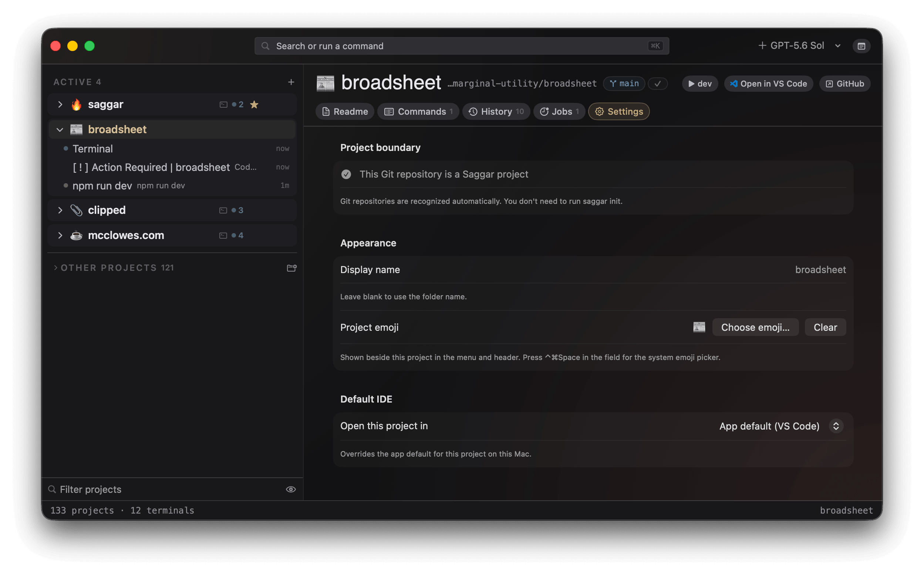The image size is (924, 575).
Task: Click the fire emoji of saggar project
Action: [77, 105]
